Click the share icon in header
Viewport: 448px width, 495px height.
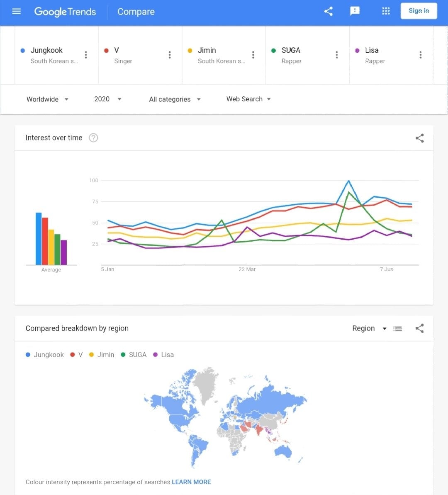click(328, 11)
